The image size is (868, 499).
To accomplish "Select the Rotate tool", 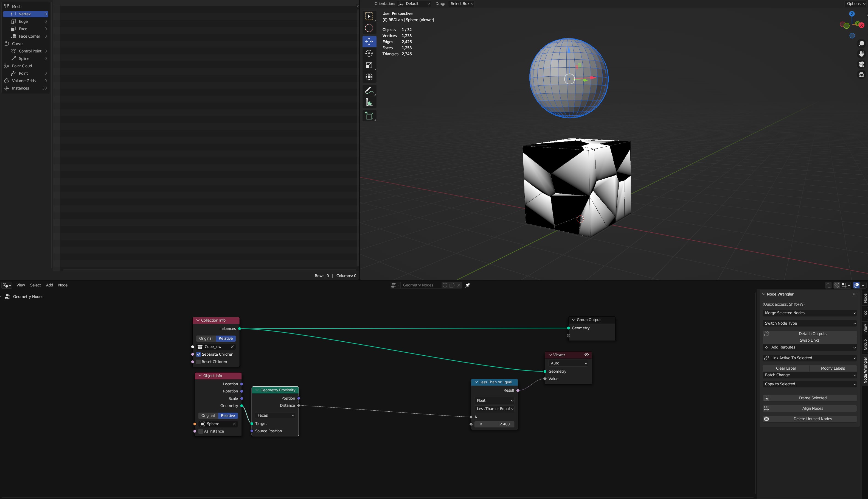I will (x=369, y=54).
